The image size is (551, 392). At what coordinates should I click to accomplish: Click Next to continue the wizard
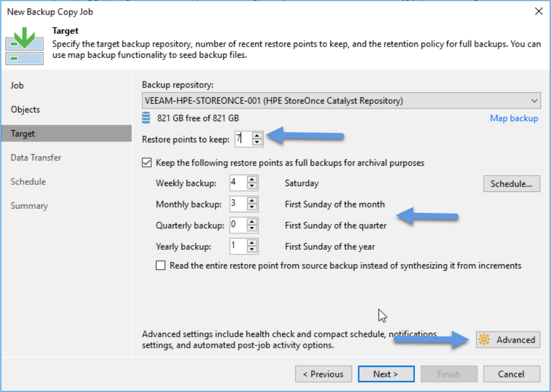click(386, 374)
